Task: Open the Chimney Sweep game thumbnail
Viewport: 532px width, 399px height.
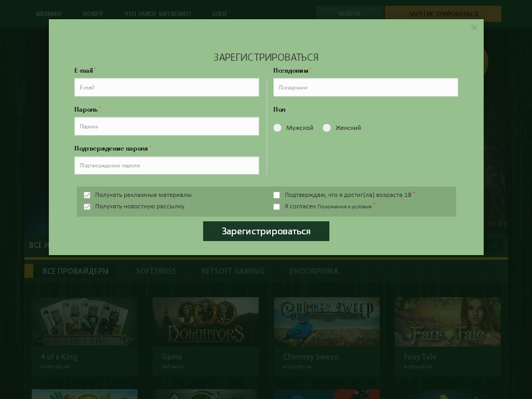Action: 326,322
